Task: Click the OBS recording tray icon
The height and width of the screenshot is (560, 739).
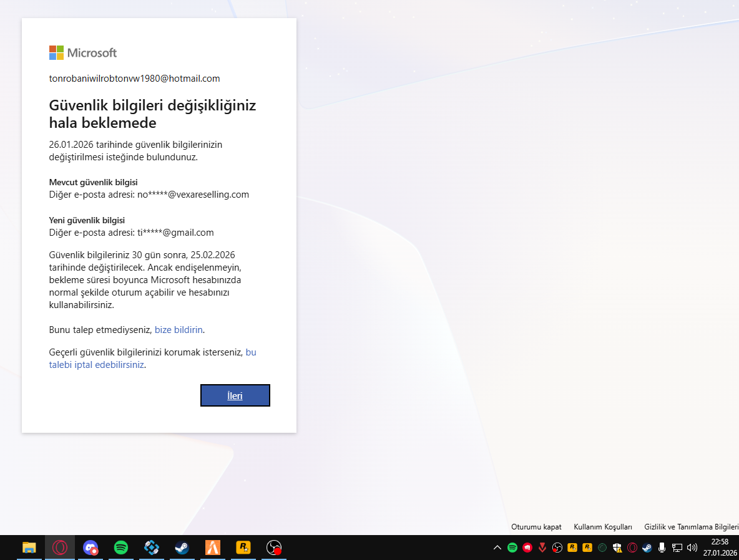Action: click(557, 548)
